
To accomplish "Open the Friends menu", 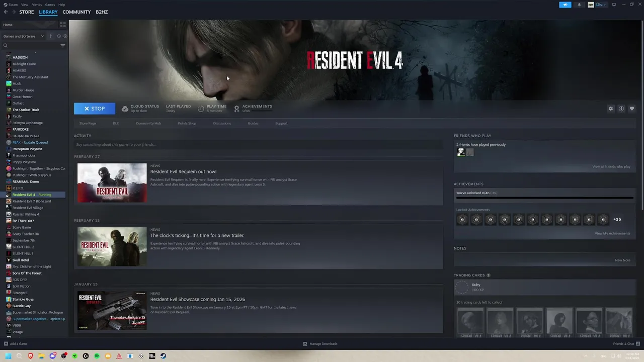I will point(36,5).
